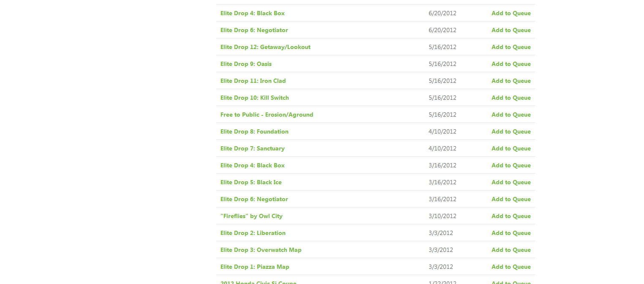Screen dimensions: 644x284
Task: Open Elite Drop 1: Piazza Map link
Action: (255, 267)
